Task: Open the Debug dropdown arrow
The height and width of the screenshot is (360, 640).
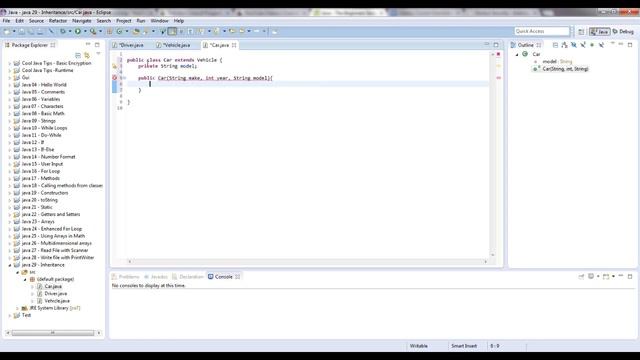Action: point(70,31)
